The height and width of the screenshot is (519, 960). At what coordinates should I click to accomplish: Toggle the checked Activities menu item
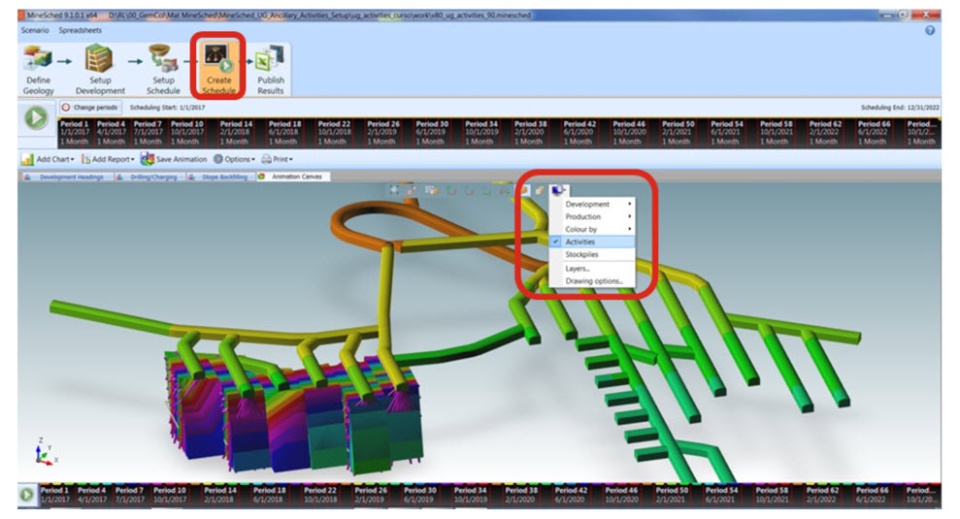pyautogui.click(x=592, y=242)
